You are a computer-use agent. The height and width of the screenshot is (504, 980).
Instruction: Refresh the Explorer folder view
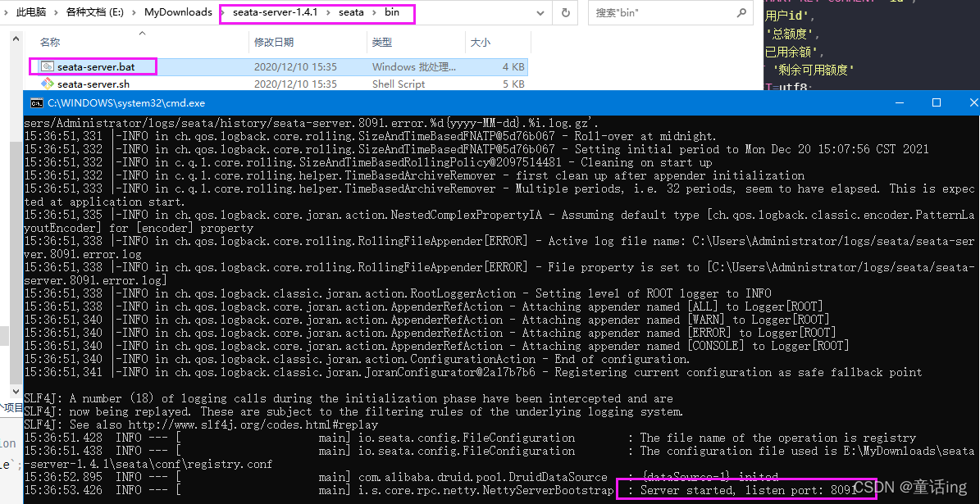(x=566, y=12)
